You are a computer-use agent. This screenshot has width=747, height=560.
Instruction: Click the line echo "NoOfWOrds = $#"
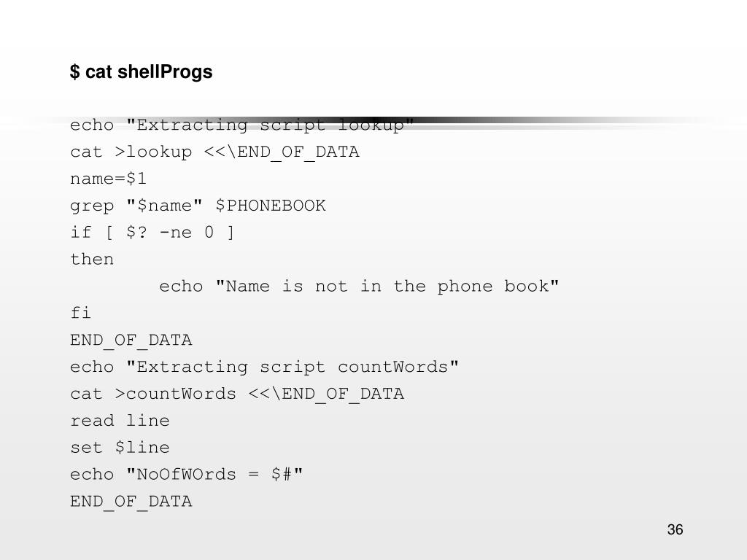[186, 474]
